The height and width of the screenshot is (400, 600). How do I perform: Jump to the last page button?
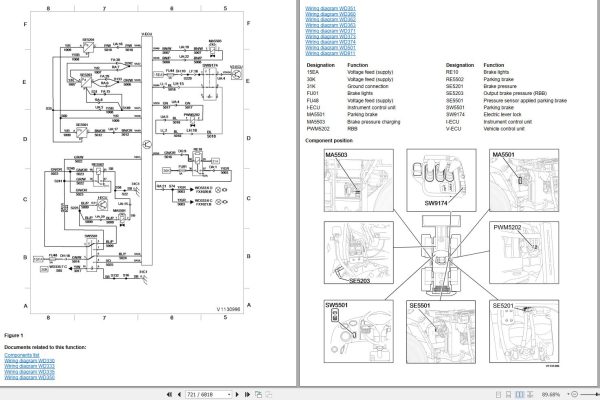pyautogui.click(x=247, y=394)
